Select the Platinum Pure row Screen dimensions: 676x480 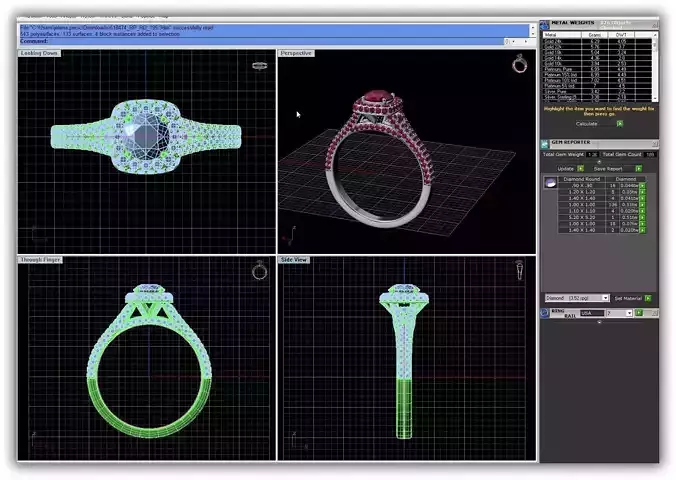598,69
